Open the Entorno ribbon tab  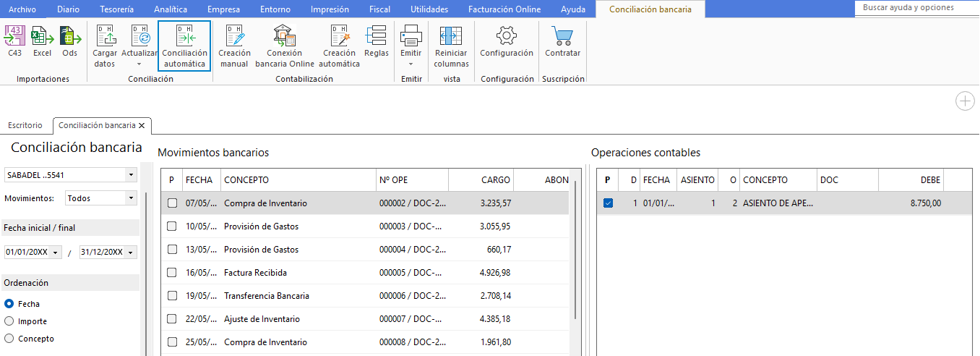pyautogui.click(x=275, y=9)
